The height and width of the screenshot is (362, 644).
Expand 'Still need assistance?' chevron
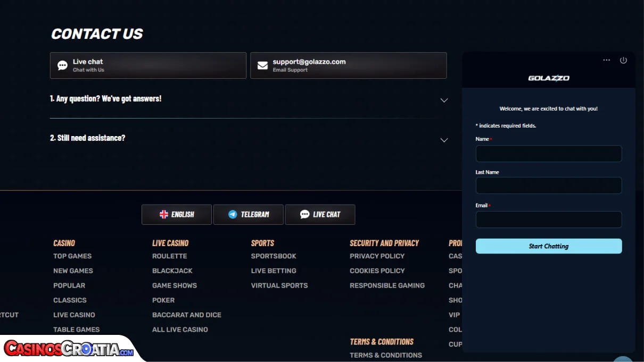444,140
